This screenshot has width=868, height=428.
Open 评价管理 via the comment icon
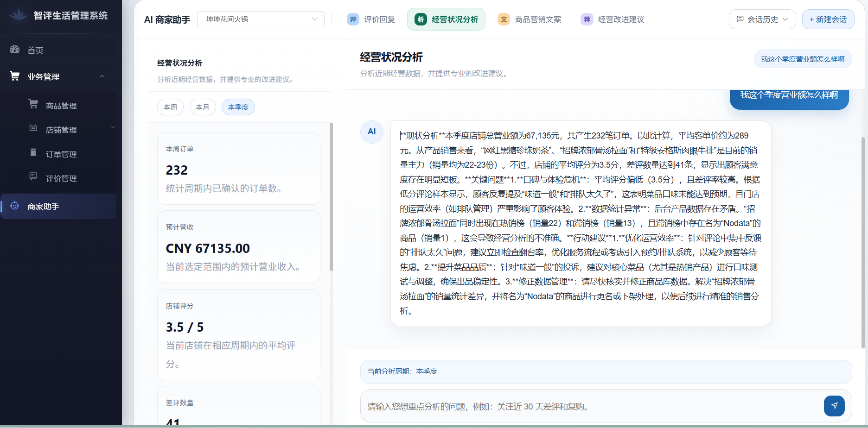pos(33,177)
